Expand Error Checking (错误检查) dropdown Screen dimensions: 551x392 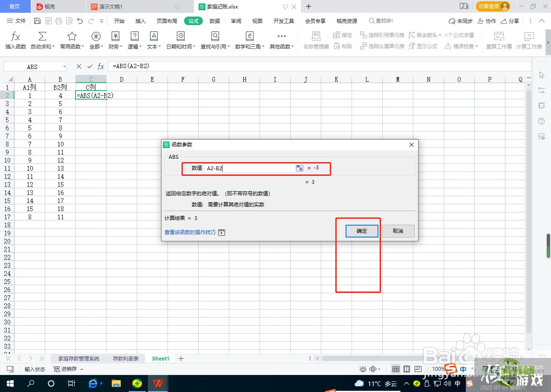pyautogui.click(x=476, y=46)
